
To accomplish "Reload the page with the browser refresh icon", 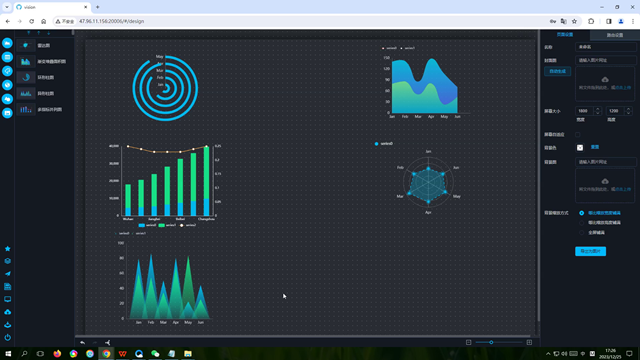I will point(32,21).
